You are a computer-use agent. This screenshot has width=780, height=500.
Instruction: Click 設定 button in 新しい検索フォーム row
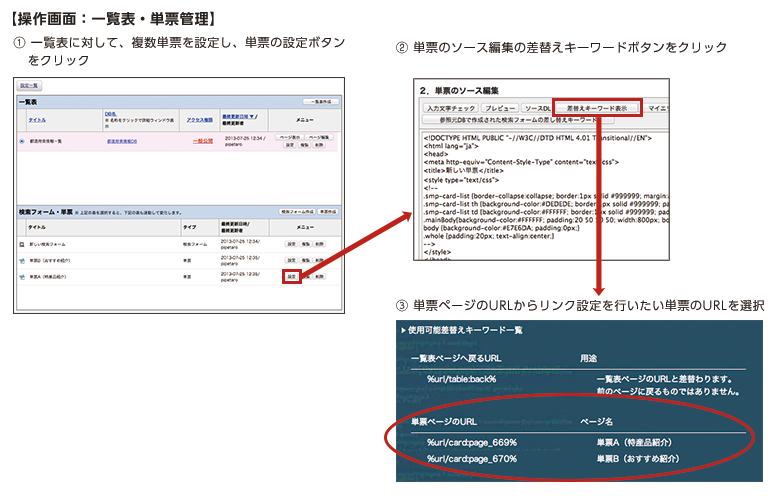(292, 244)
